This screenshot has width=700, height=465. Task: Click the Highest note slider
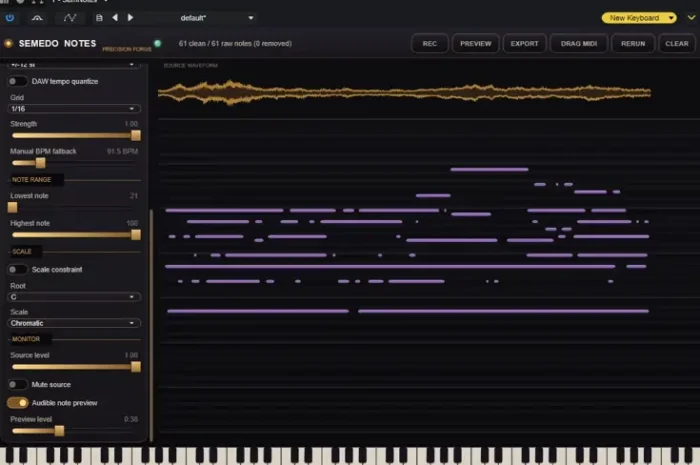click(76, 235)
